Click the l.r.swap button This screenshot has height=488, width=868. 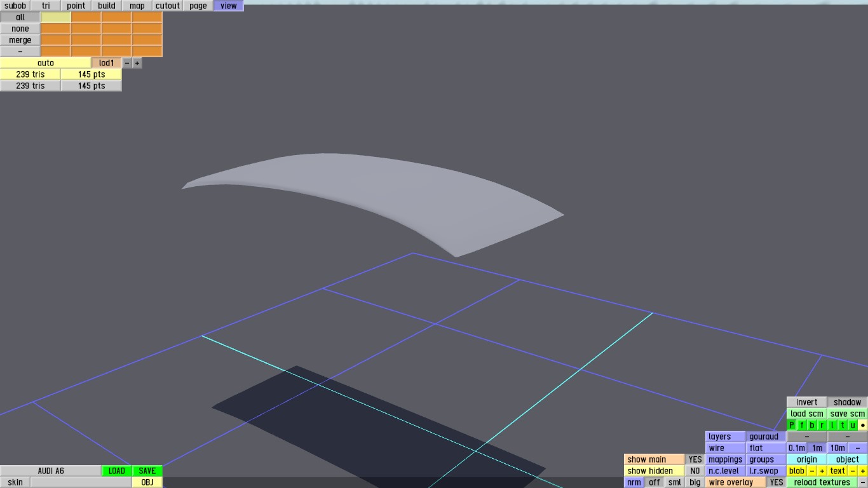click(766, 471)
